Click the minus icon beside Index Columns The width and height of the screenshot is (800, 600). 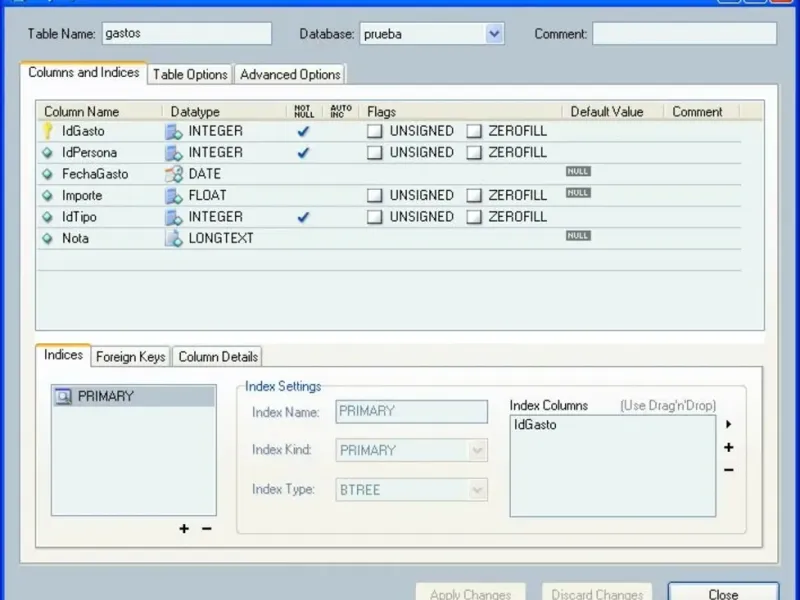(x=729, y=470)
